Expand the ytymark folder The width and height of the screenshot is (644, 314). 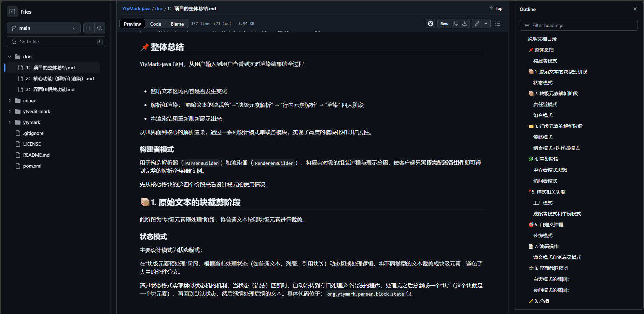point(10,122)
